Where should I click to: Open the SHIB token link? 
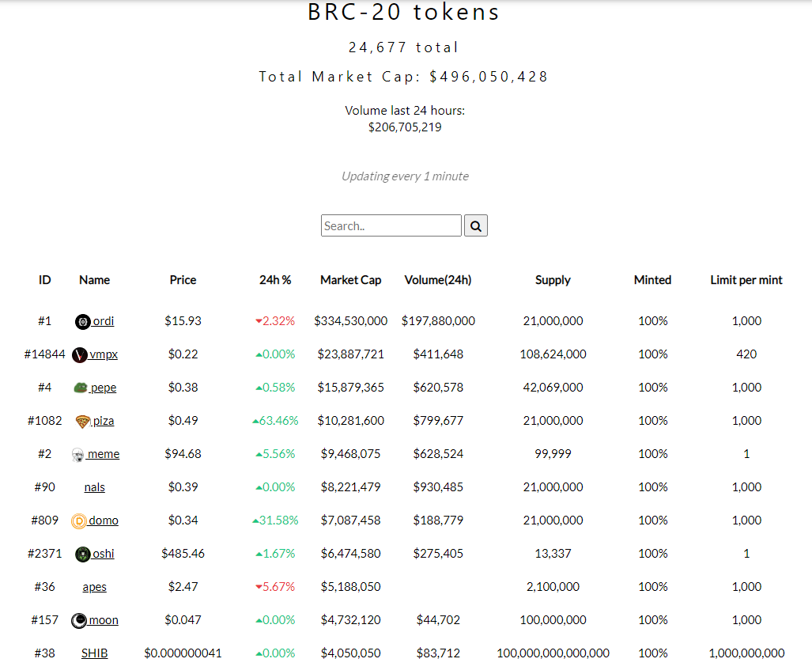pyautogui.click(x=94, y=653)
